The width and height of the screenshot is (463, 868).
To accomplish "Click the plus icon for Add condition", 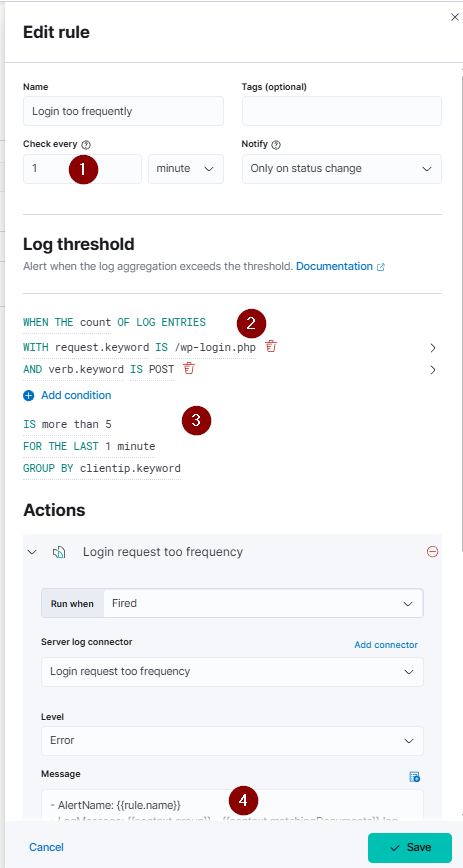I will tap(29, 395).
